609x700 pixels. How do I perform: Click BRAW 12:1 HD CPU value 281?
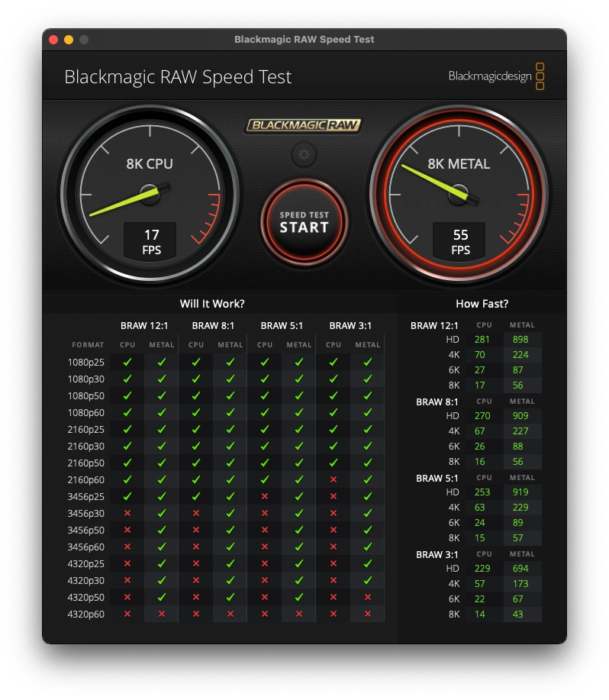482,340
